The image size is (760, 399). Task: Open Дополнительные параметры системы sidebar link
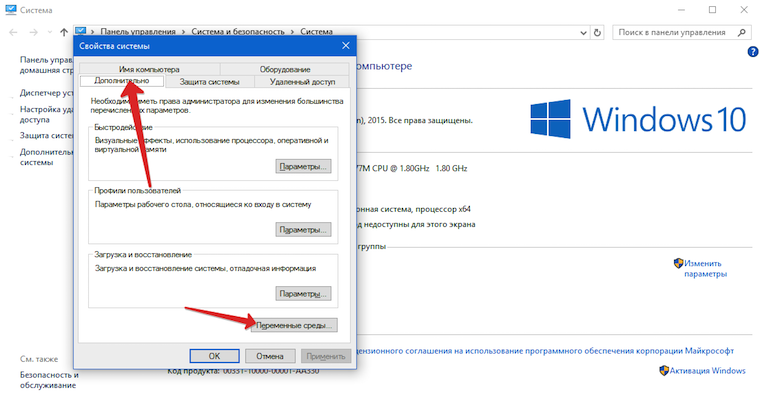[47, 157]
